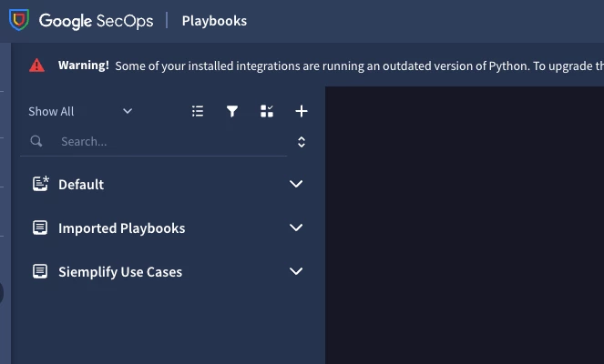Image resolution: width=604 pixels, height=364 pixels.
Task: Click the Playbooks page title
Action: coord(215,21)
